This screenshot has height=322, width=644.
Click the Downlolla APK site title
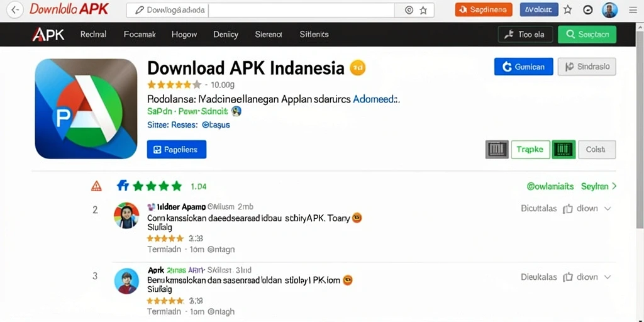pyautogui.click(x=69, y=9)
